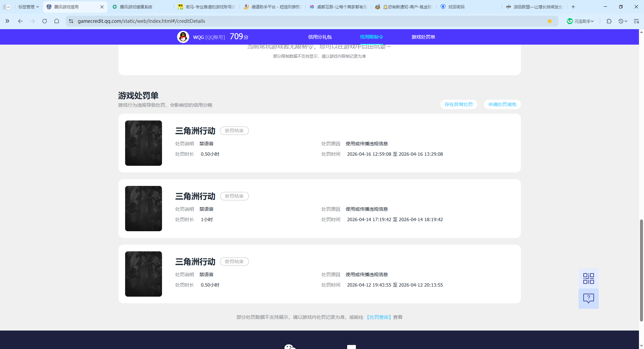This screenshot has height=349, width=644.
Task: Open 信用分礼包 nav item
Action: pos(320,37)
